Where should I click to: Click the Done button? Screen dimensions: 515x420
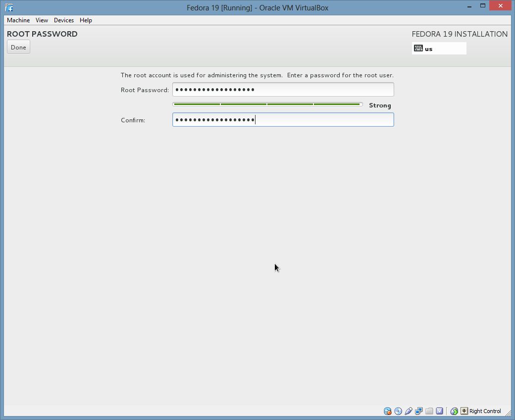18,47
